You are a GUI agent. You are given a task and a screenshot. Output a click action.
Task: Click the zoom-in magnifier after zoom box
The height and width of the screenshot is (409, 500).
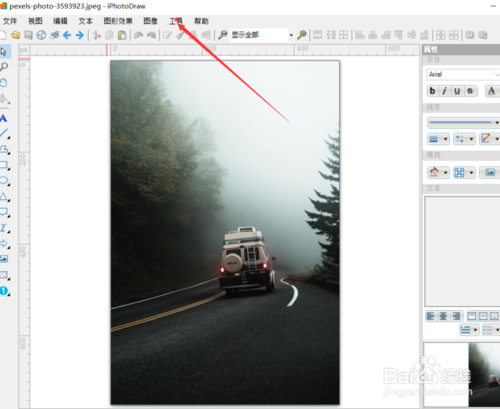[302, 35]
